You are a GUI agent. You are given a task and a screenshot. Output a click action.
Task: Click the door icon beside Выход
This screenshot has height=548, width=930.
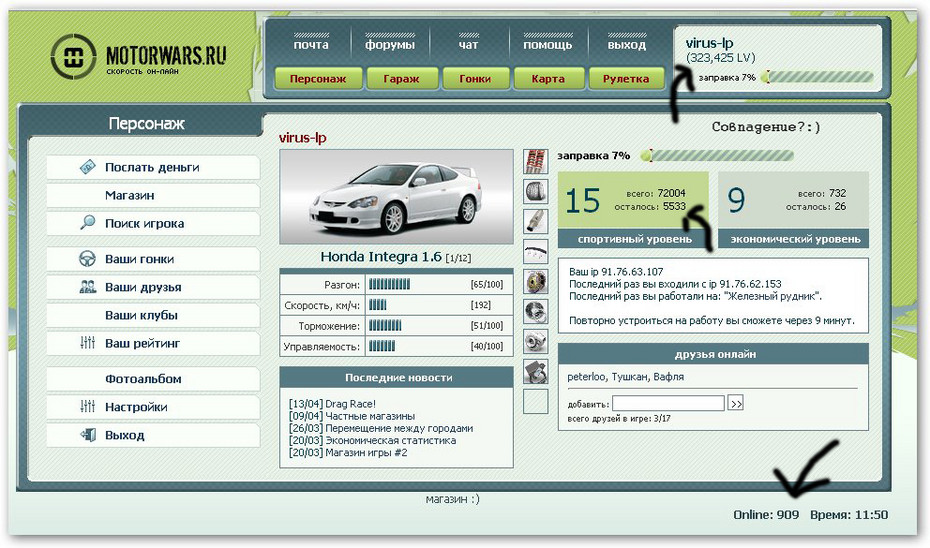click(x=88, y=435)
